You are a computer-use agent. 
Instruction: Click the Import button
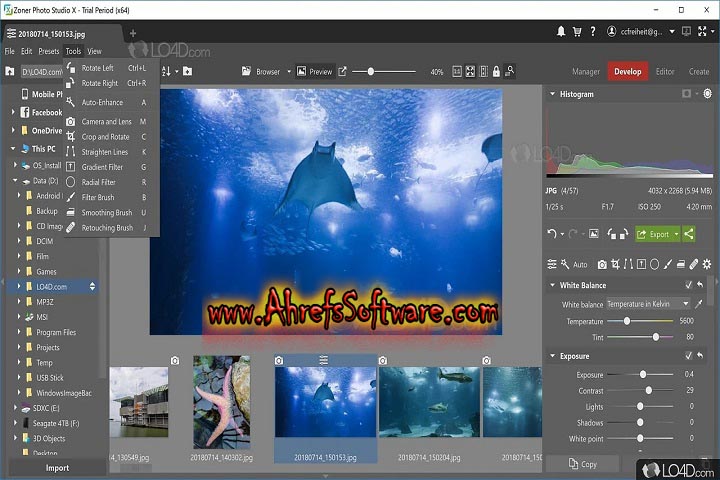[57, 467]
